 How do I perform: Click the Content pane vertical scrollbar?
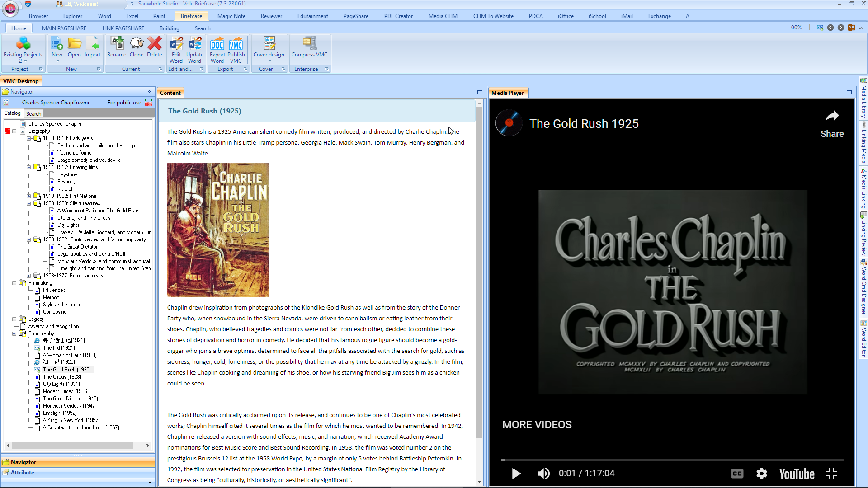(479, 273)
